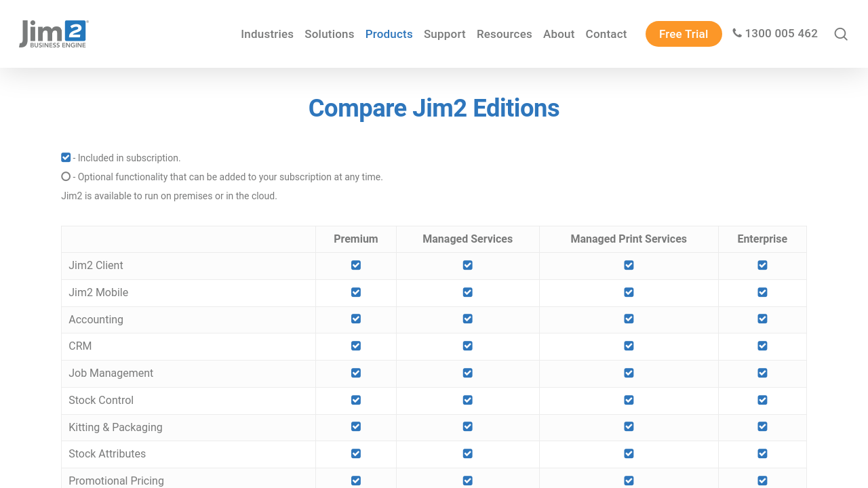Image resolution: width=868 pixels, height=488 pixels.
Task: Click Job Management checkmark under Enterprise
Action: pos(762,373)
